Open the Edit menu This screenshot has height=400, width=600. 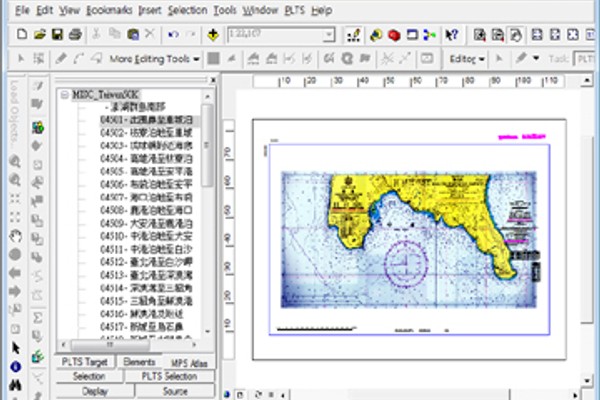click(x=44, y=10)
